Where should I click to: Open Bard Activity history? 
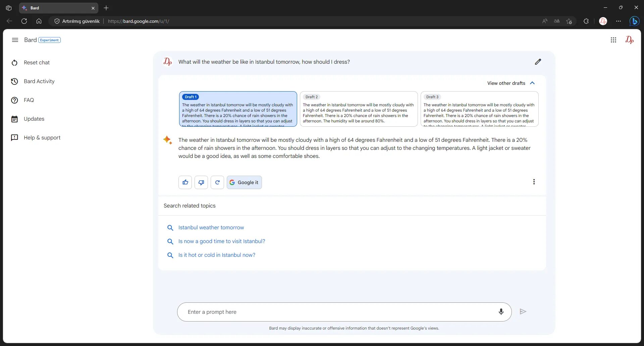33,81
